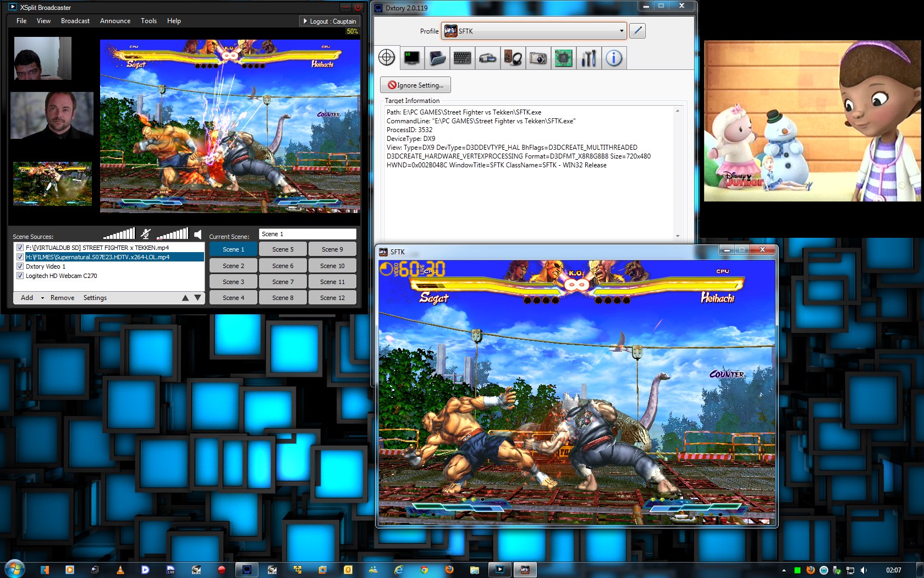Toggle the Logitech HD Webcam C270 checkbox

tap(20, 276)
